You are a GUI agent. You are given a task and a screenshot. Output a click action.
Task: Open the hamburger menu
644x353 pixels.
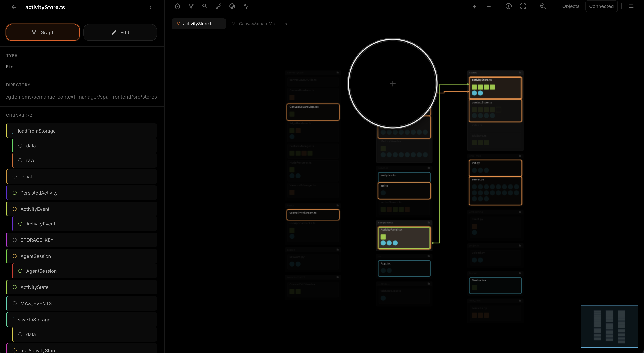pyautogui.click(x=631, y=6)
